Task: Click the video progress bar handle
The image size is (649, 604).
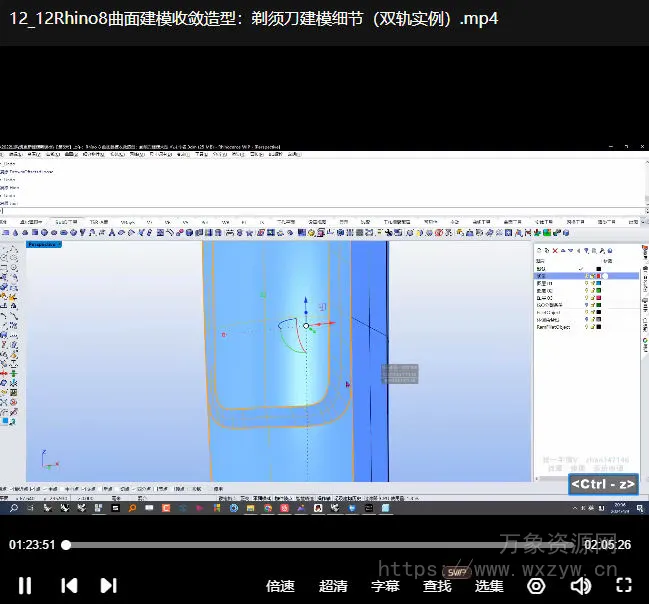Action: click(x=66, y=545)
